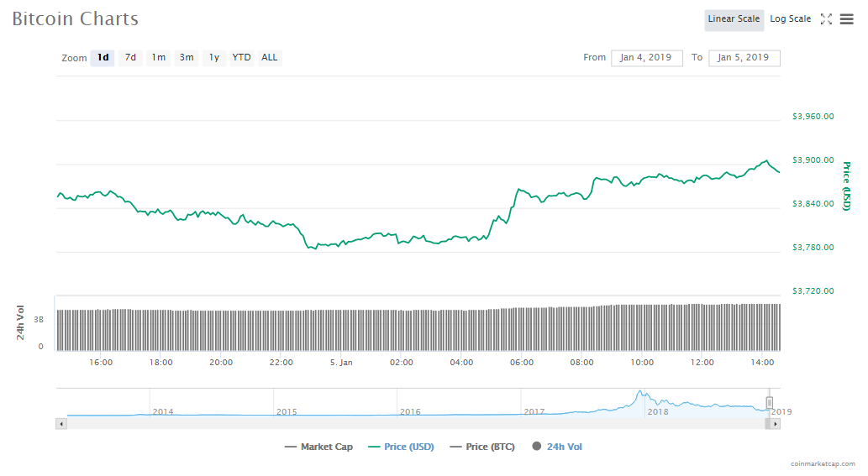Click the navigator range handle near 2019
Viewport: 868px width, 476px height.
(769, 404)
